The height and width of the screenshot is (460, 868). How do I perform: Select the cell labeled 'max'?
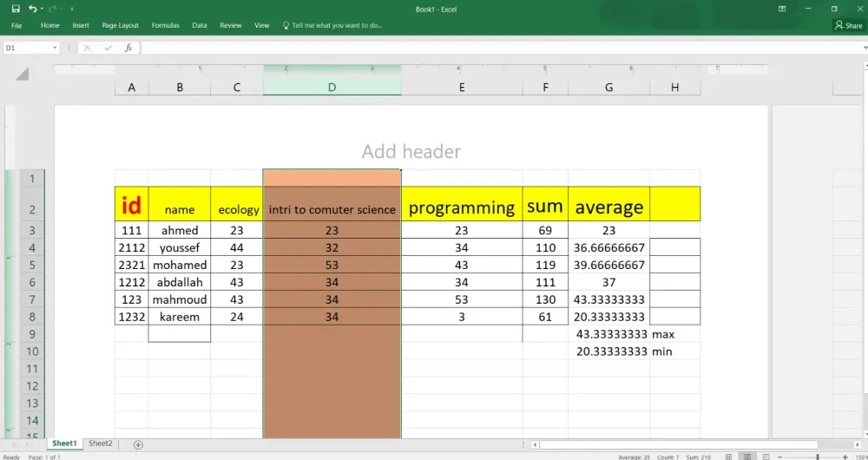(674, 334)
